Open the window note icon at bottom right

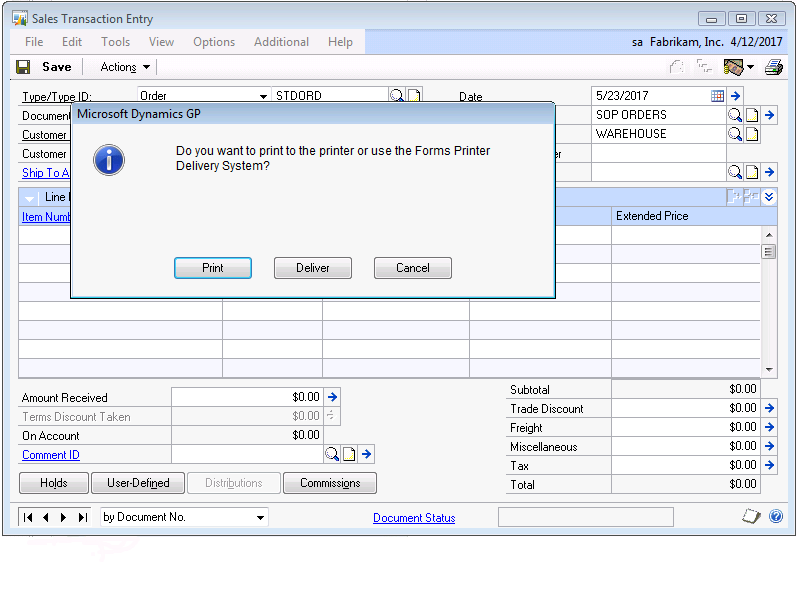click(752, 517)
